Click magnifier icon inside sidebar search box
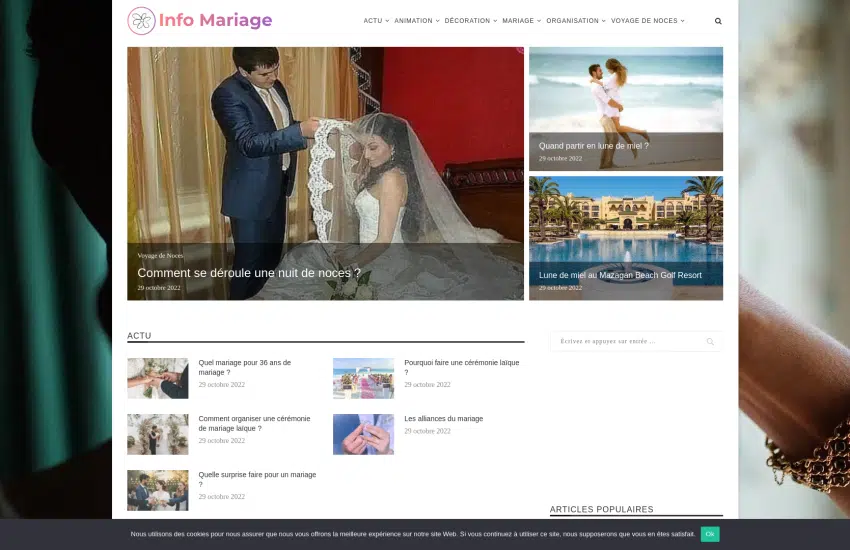This screenshot has width=850, height=550. [x=710, y=342]
